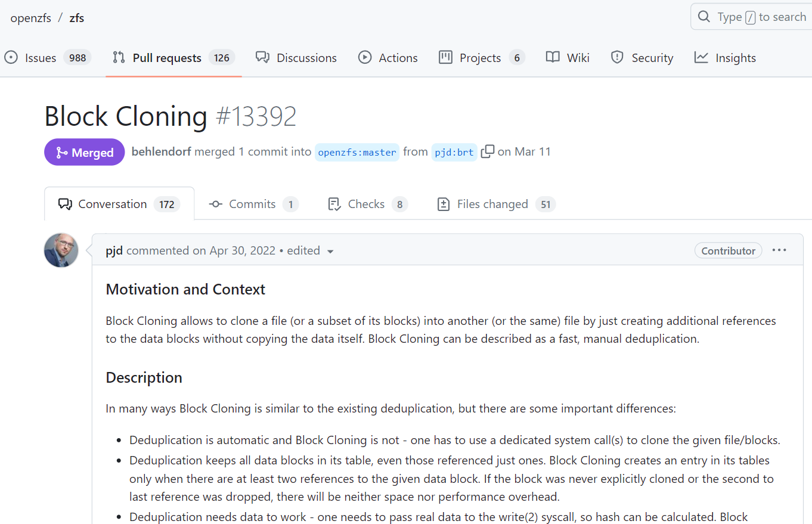Switch to the Checks tab
Screen dimensions: 812x524
(368, 204)
